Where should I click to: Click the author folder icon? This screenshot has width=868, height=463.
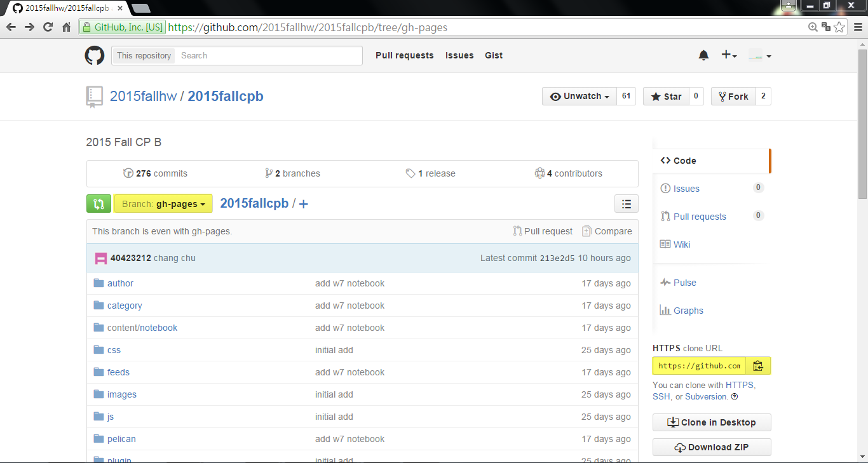98,283
